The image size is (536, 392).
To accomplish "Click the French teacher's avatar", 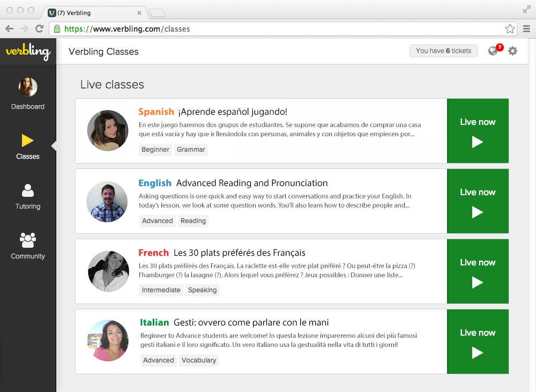I will pos(108,271).
